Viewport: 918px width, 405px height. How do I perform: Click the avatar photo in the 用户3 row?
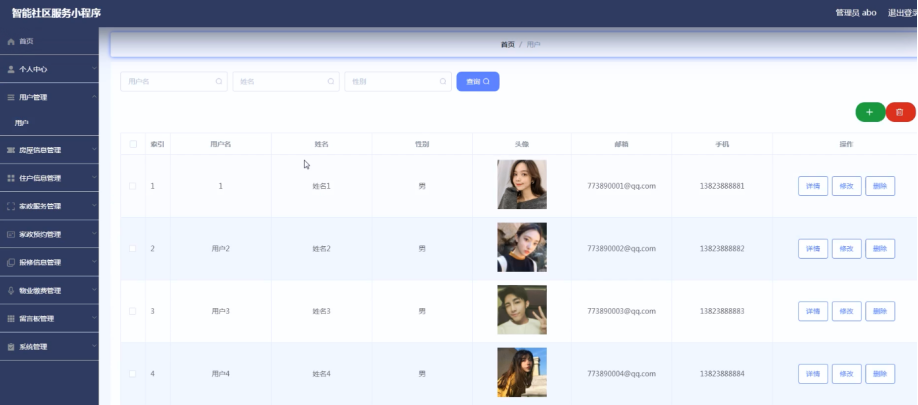pyautogui.click(x=522, y=310)
